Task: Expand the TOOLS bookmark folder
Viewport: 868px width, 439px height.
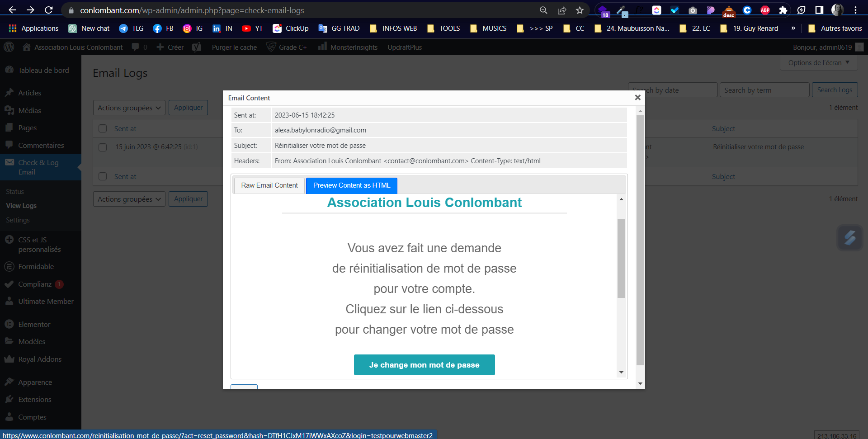Action: [x=443, y=28]
